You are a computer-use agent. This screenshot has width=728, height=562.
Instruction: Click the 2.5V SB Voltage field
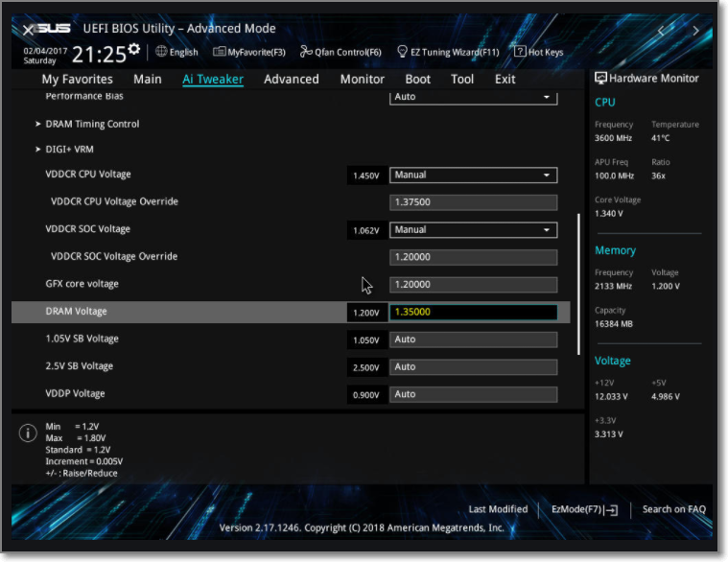click(473, 366)
